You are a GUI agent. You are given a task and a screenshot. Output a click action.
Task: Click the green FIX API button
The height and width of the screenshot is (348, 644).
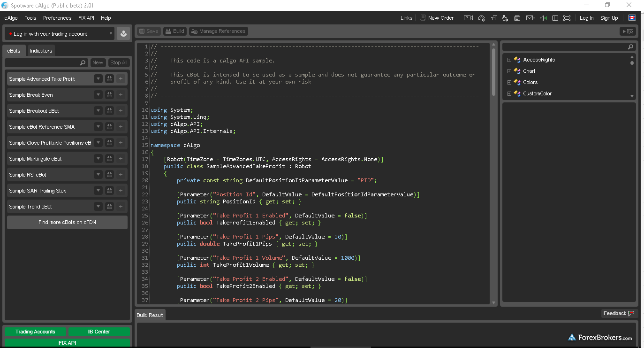click(67, 343)
